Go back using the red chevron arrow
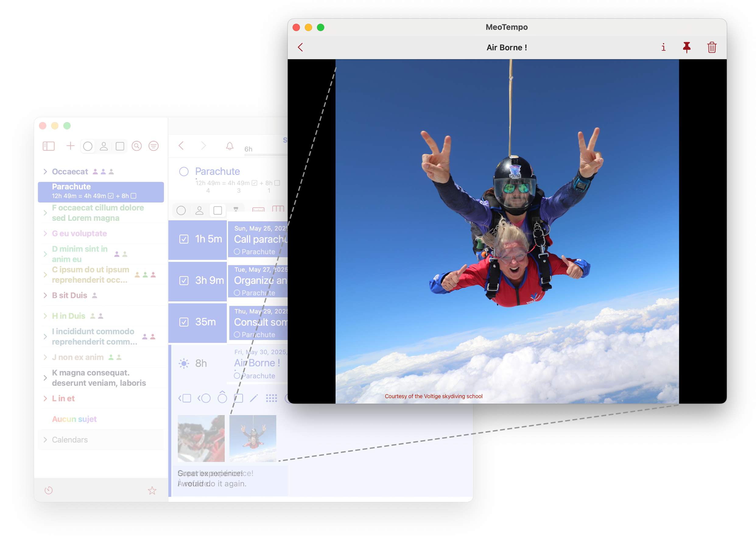756x547 pixels. pos(300,47)
